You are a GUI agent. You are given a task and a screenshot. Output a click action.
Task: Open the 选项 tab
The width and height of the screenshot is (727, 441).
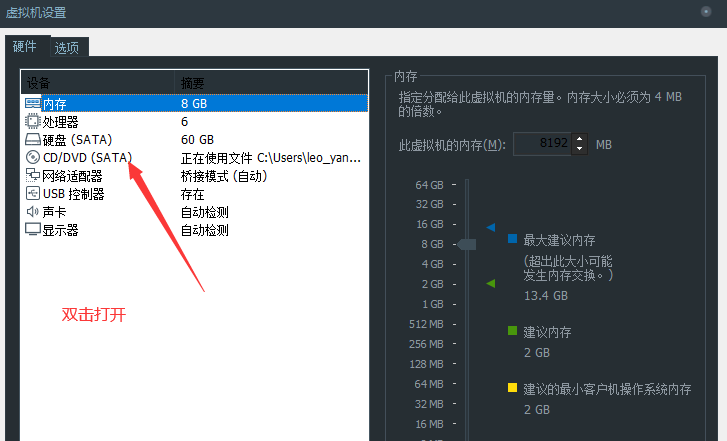[68, 47]
